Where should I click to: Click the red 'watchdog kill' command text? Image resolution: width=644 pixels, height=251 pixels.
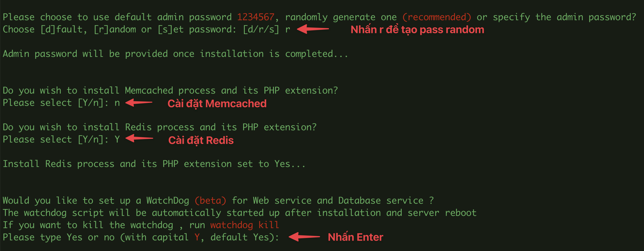(245, 225)
